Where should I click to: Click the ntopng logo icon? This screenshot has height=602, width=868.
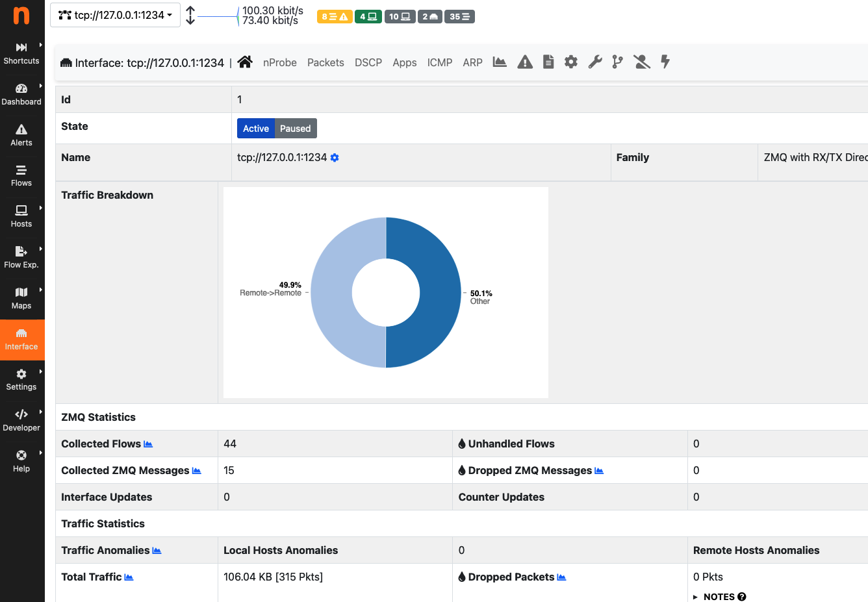21,15
